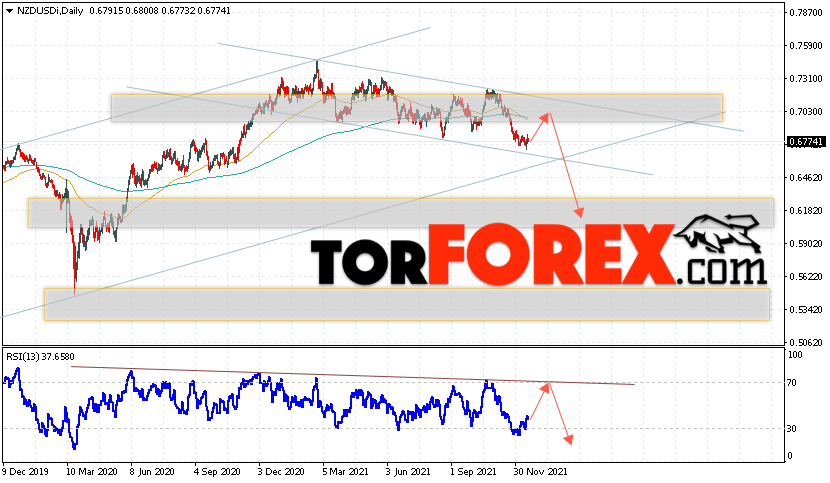Click the 3 Dec 2020 date label

click(x=281, y=472)
